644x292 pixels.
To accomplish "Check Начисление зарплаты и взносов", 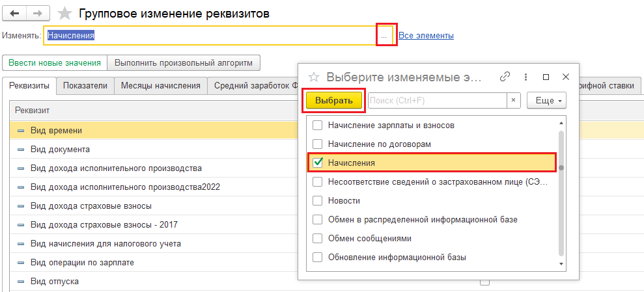I will [x=318, y=126].
